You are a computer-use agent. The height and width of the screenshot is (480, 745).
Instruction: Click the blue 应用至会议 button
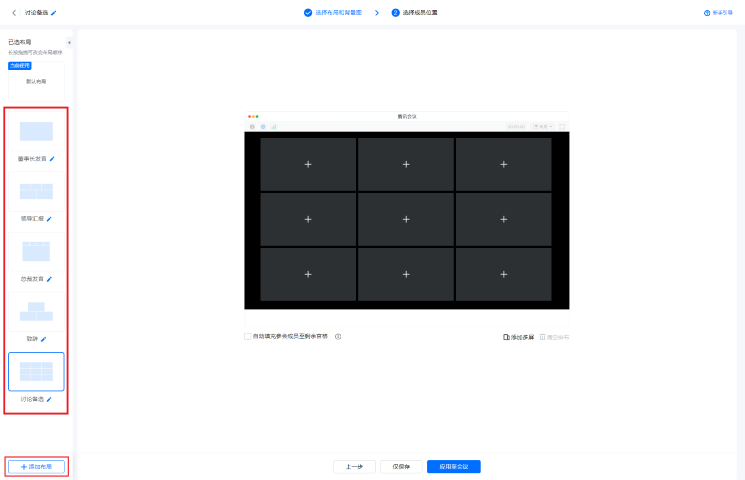(454, 467)
